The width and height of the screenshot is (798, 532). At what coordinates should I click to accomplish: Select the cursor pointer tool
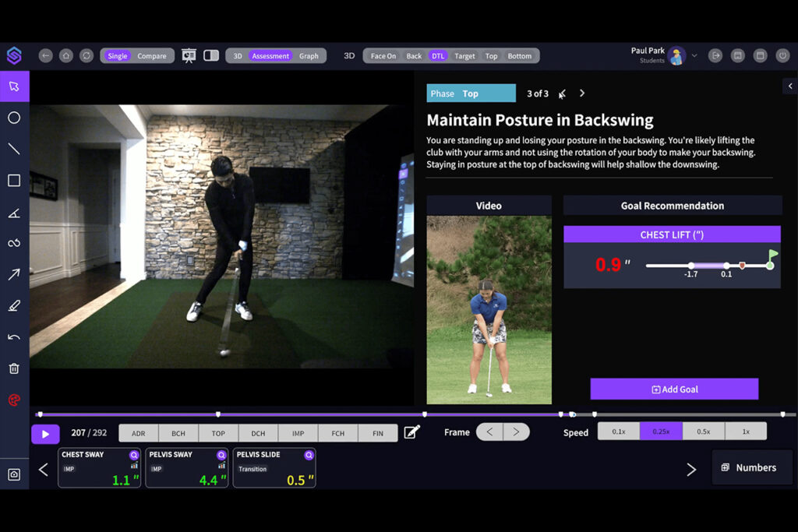(x=14, y=86)
